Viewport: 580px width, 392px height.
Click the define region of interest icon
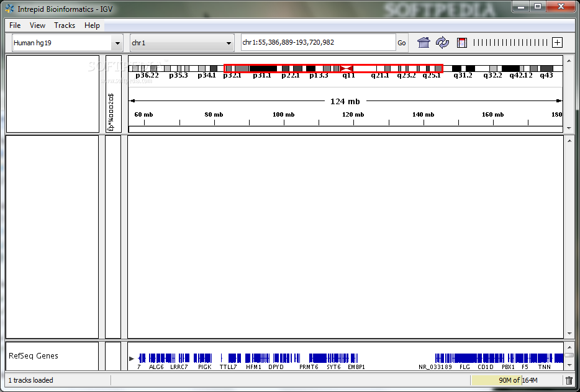[x=461, y=43]
